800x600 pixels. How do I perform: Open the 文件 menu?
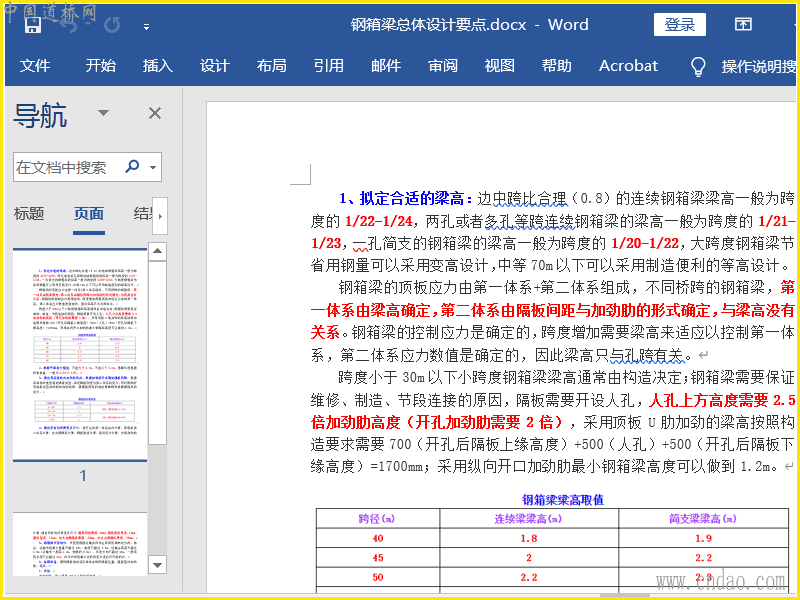35,66
